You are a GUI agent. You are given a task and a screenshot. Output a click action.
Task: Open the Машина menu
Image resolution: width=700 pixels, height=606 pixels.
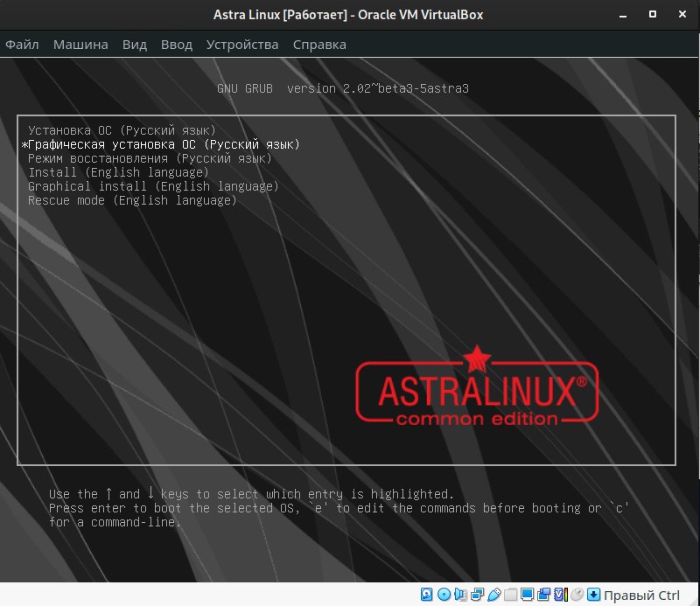click(80, 45)
